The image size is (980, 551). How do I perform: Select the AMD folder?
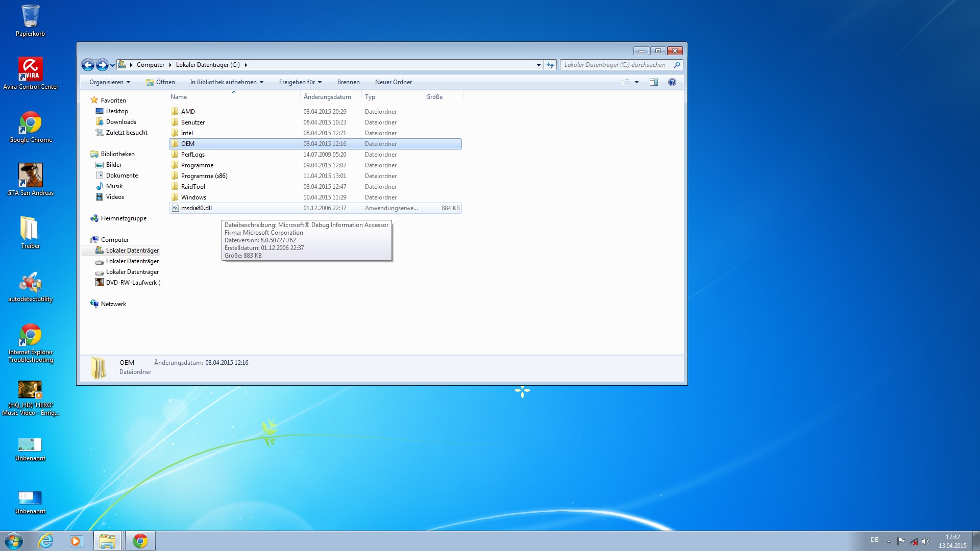pyautogui.click(x=315, y=112)
